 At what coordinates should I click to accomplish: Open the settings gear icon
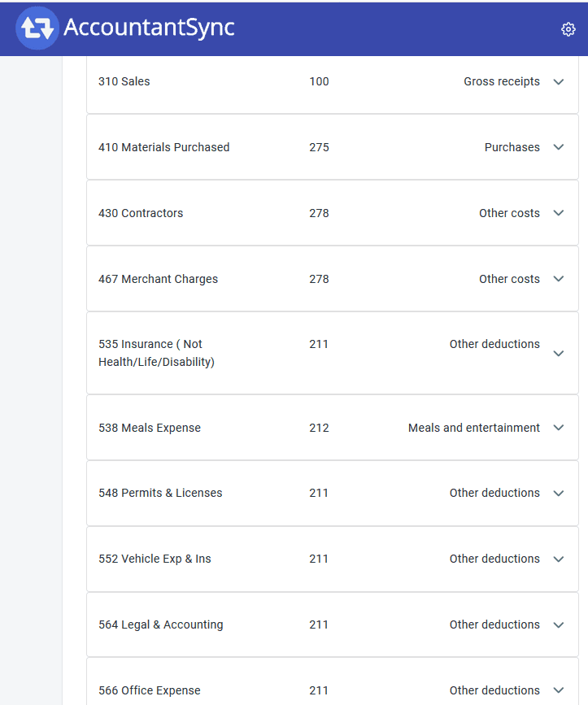[568, 29]
